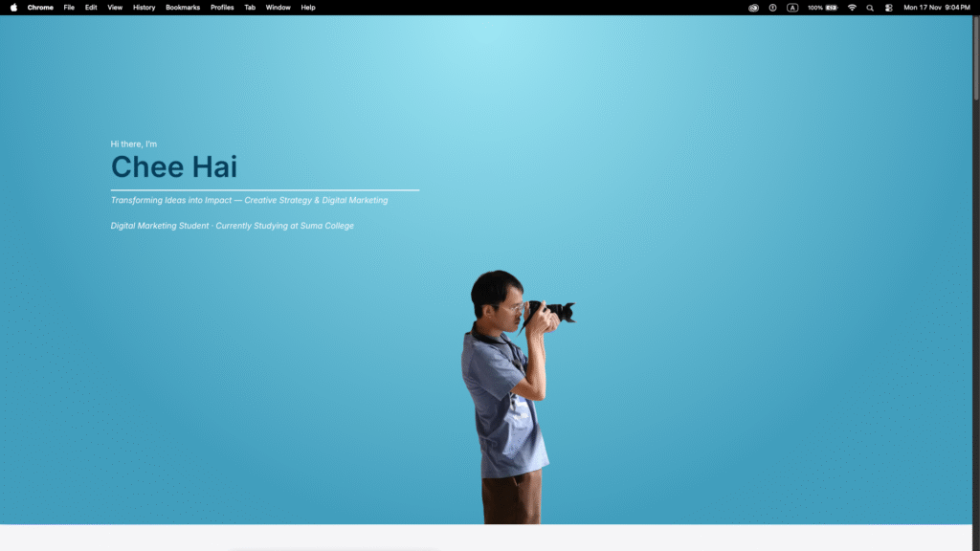980x551 pixels.
Task: Expand the View menu
Action: (x=115, y=7)
